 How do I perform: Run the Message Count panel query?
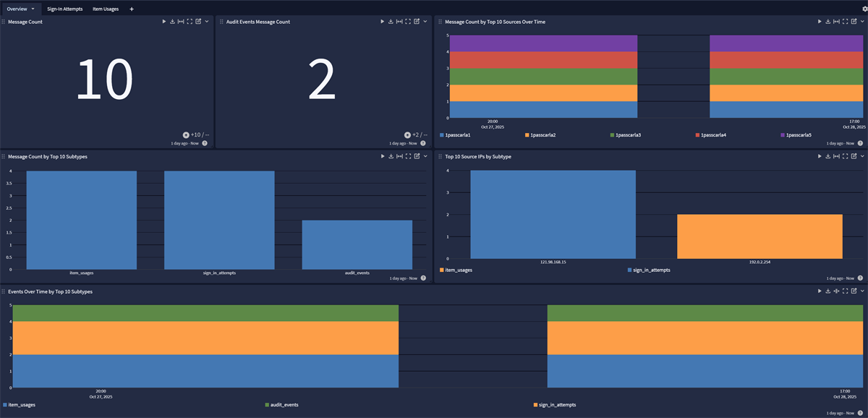(x=163, y=22)
